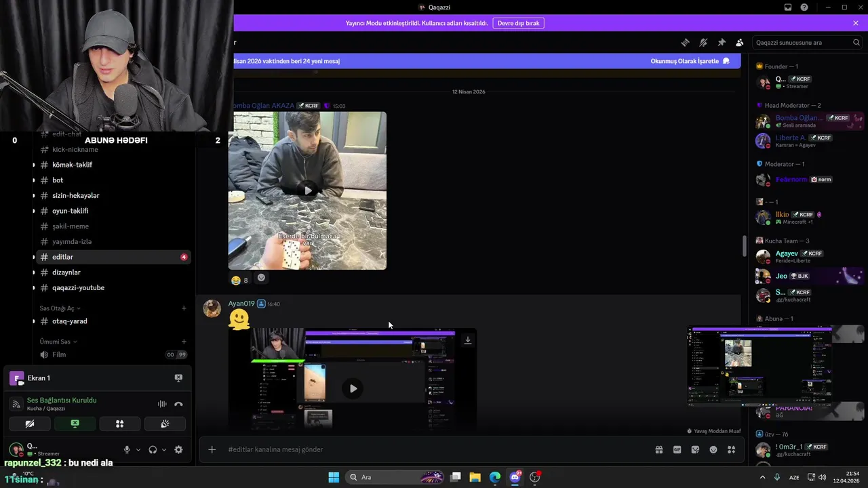Open the GIF picker
The image size is (868, 488).
[677, 449]
